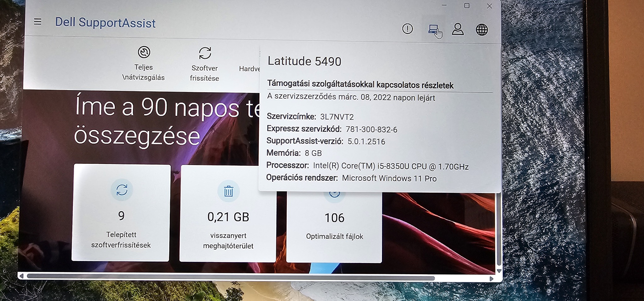The height and width of the screenshot is (301, 644).
Task: Click the horizontal scrollbar right arrow
Action: (x=491, y=279)
